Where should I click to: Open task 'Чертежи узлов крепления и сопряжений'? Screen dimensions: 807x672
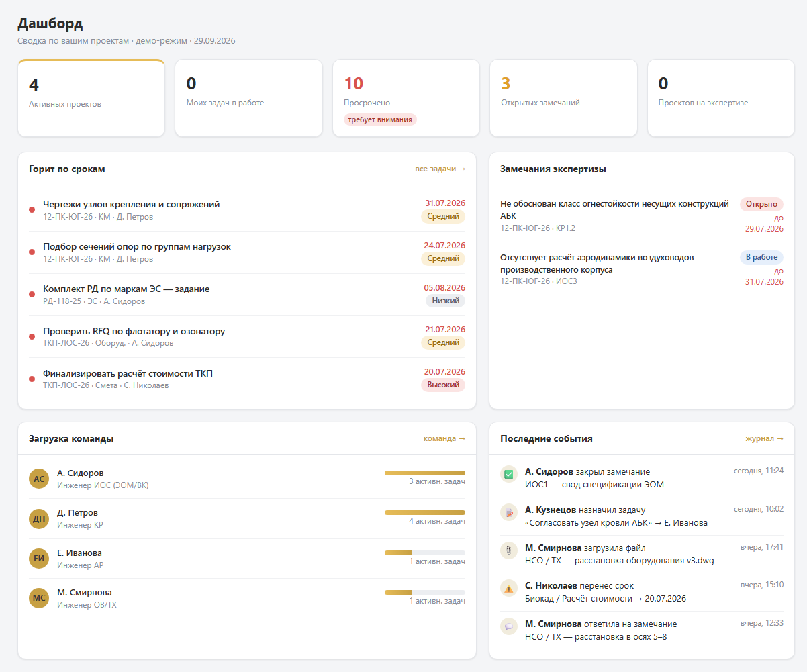132,204
